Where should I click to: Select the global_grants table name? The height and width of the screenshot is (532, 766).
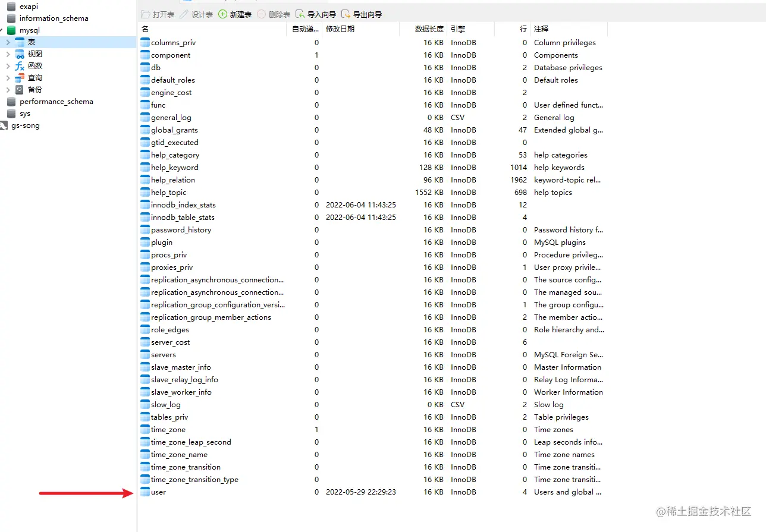coord(174,130)
